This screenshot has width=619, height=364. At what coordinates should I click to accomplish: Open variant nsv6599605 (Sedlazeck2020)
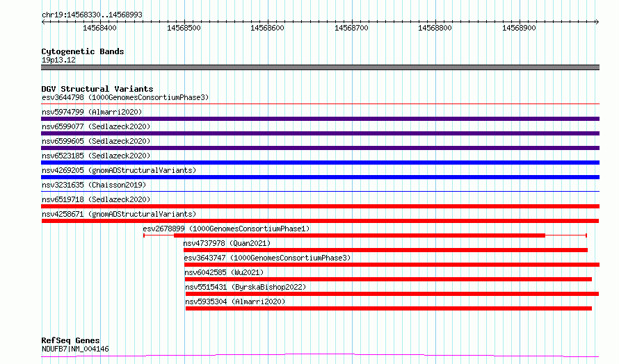coord(96,141)
